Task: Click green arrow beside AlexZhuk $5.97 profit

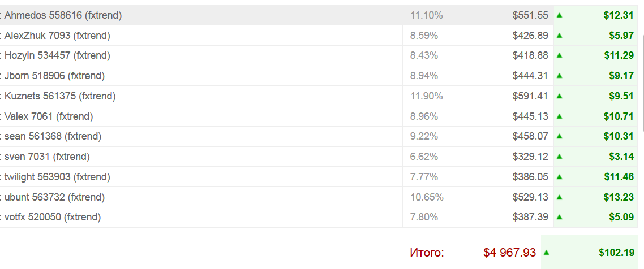Action: [x=560, y=36]
